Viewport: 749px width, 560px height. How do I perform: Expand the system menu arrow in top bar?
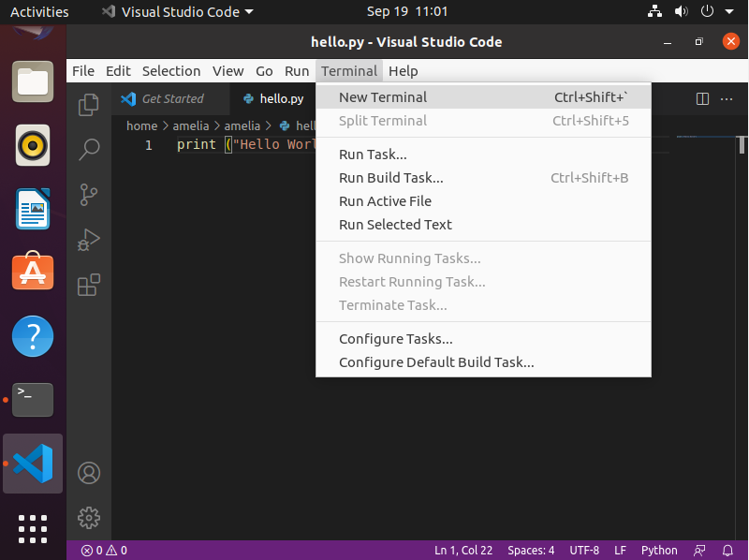click(729, 12)
